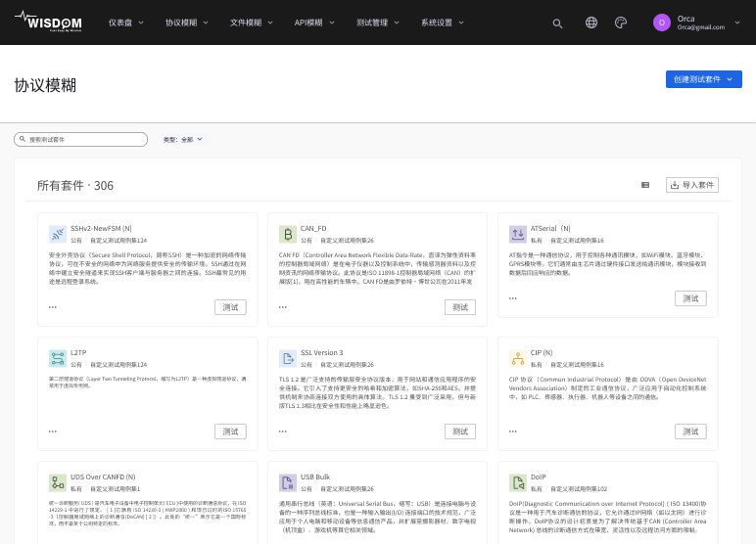Expand the 创建测试套件 dropdown button
Screen dimensions: 756x544
[703, 79]
